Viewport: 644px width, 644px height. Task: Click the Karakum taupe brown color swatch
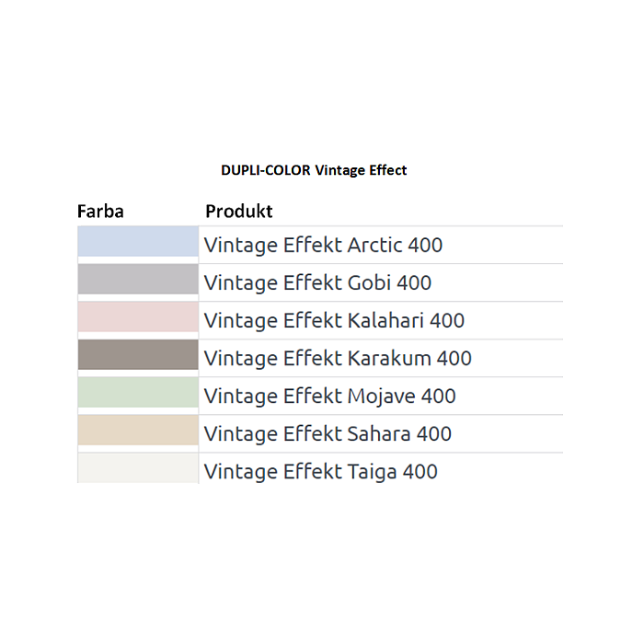[x=138, y=354]
